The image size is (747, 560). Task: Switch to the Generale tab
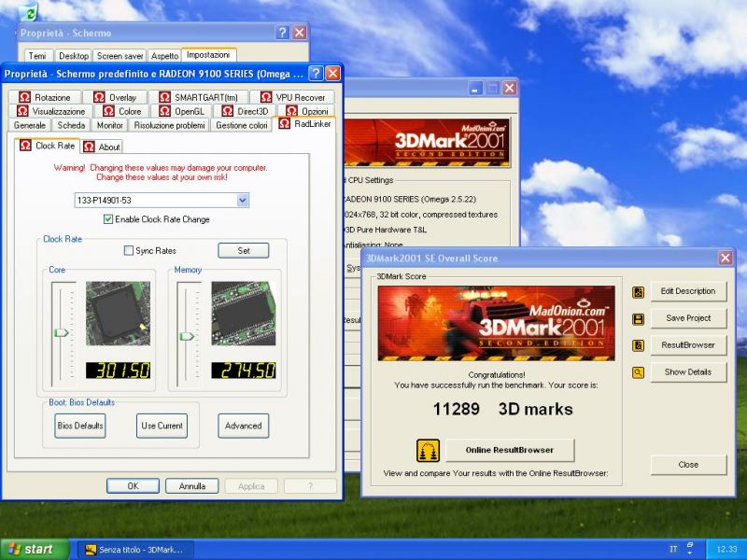(30, 125)
